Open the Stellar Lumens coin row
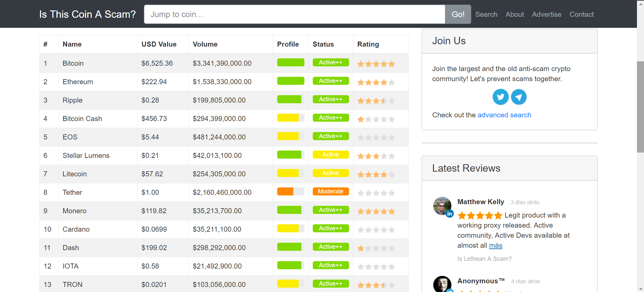The height and width of the screenshot is (292, 644). (224, 156)
